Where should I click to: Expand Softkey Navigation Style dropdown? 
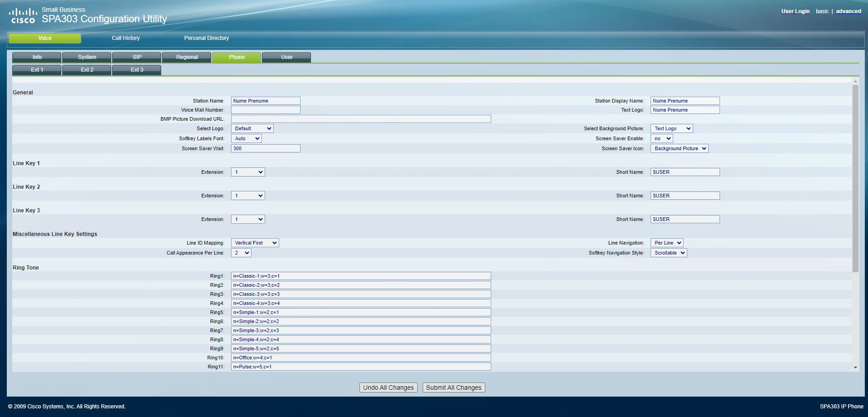pos(668,253)
